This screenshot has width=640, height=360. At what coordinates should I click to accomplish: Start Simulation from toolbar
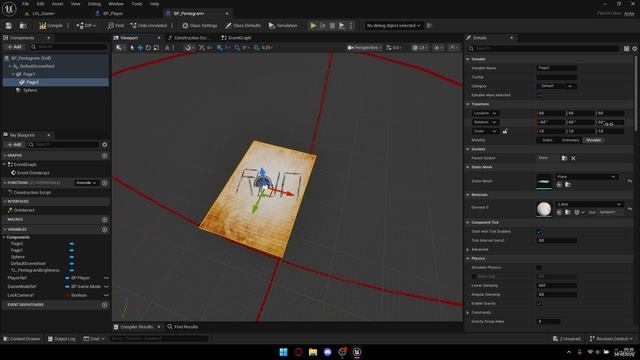click(283, 26)
